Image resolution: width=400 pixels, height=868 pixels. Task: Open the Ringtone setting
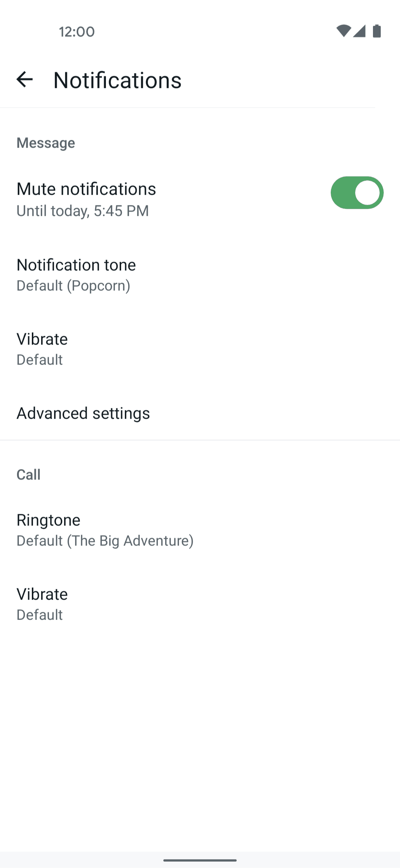pyautogui.click(x=49, y=520)
